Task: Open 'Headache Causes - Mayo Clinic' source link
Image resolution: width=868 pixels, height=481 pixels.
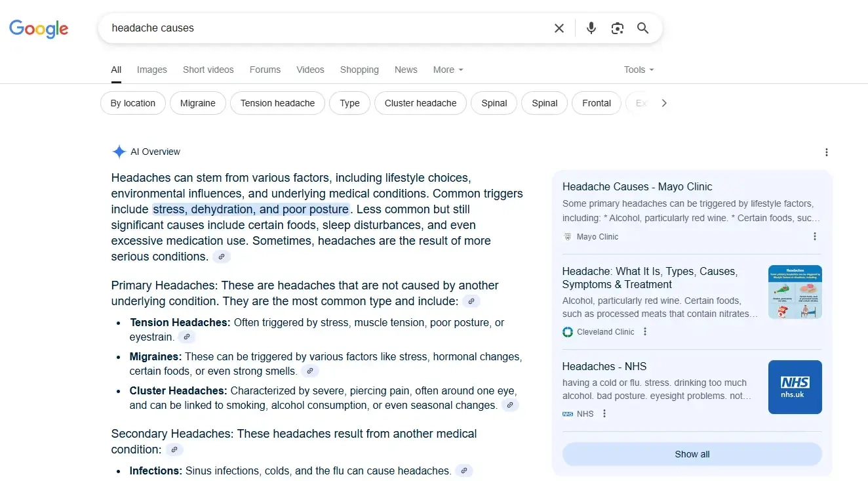Action: (x=637, y=186)
